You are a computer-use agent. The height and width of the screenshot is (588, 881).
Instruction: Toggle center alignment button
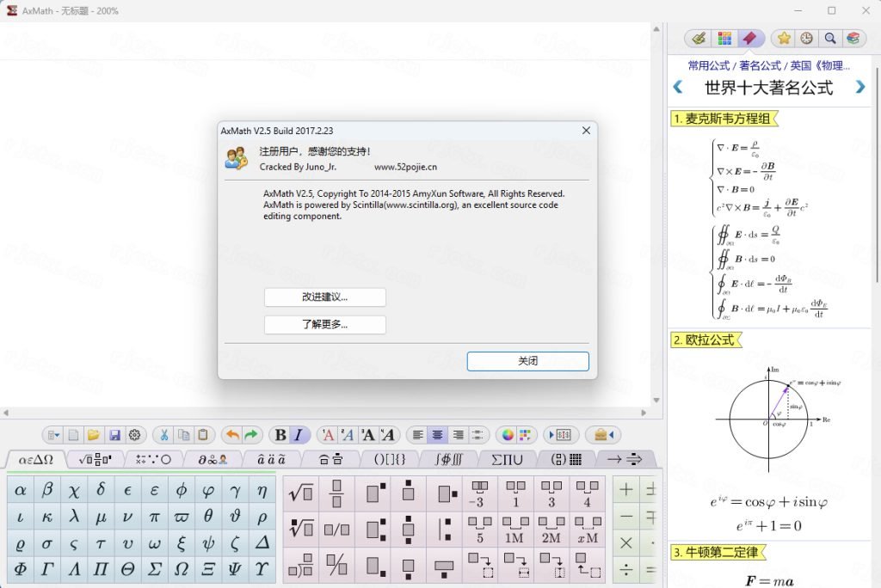pyautogui.click(x=438, y=435)
